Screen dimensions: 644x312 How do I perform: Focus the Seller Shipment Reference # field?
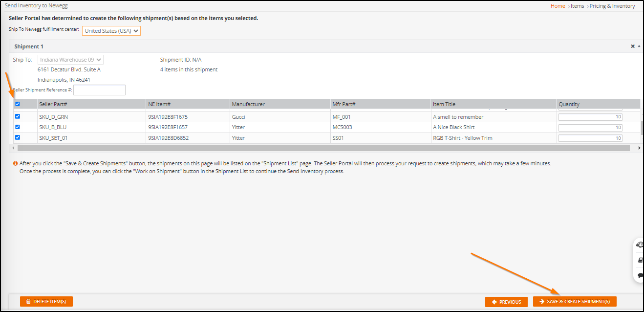point(99,90)
